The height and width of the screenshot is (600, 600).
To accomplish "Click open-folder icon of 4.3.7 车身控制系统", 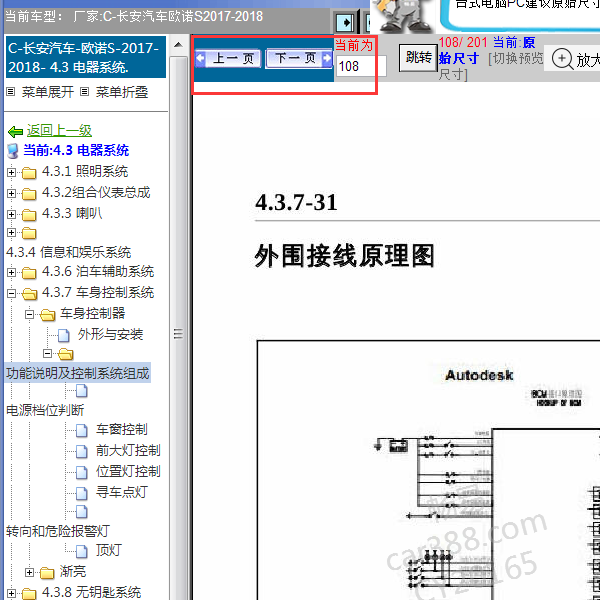I will (x=29, y=294).
